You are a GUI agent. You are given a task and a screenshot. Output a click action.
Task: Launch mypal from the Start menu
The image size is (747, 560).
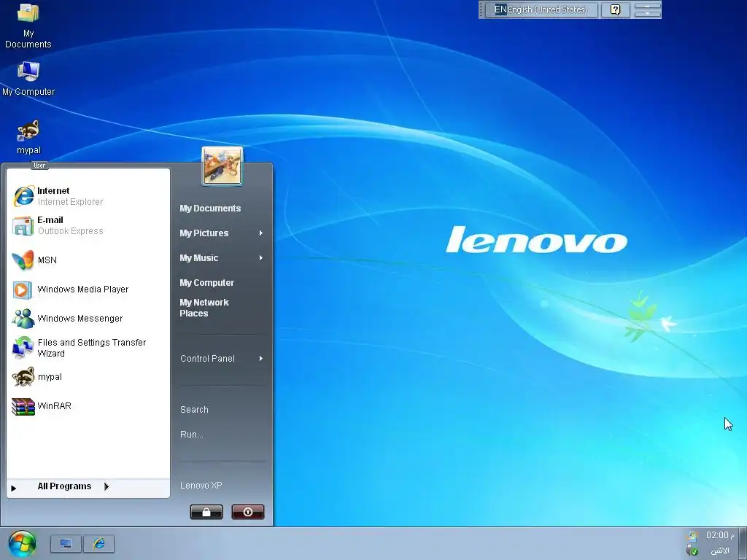click(x=88, y=377)
